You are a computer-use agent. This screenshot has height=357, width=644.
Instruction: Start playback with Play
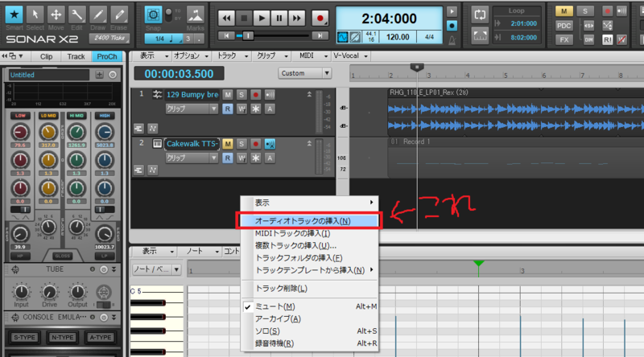tap(262, 18)
